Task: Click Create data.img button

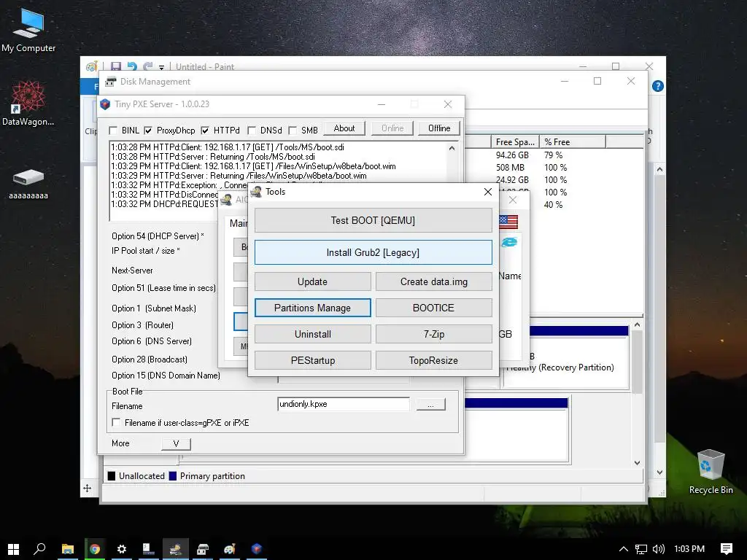Action: (434, 282)
